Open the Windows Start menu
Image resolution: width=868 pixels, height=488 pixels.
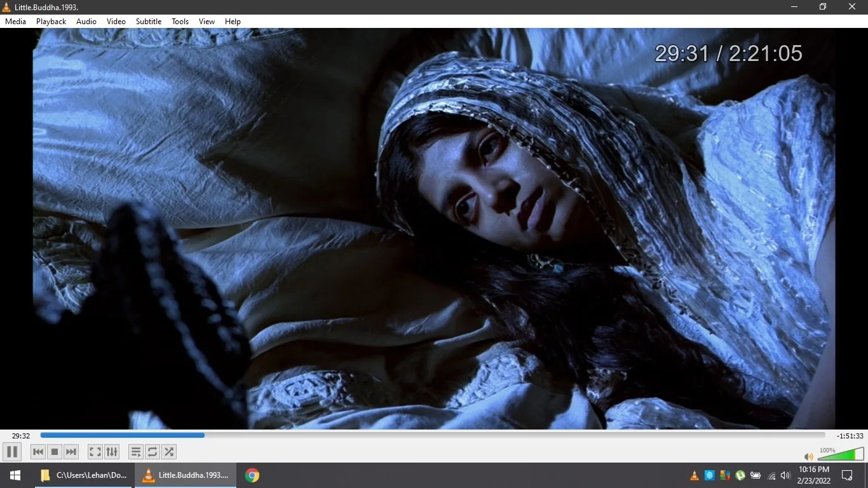(15, 475)
